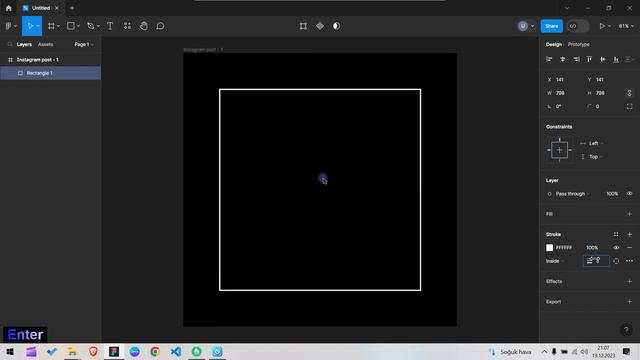
Task: Toggle stroke visibility eye icon
Action: click(x=616, y=248)
